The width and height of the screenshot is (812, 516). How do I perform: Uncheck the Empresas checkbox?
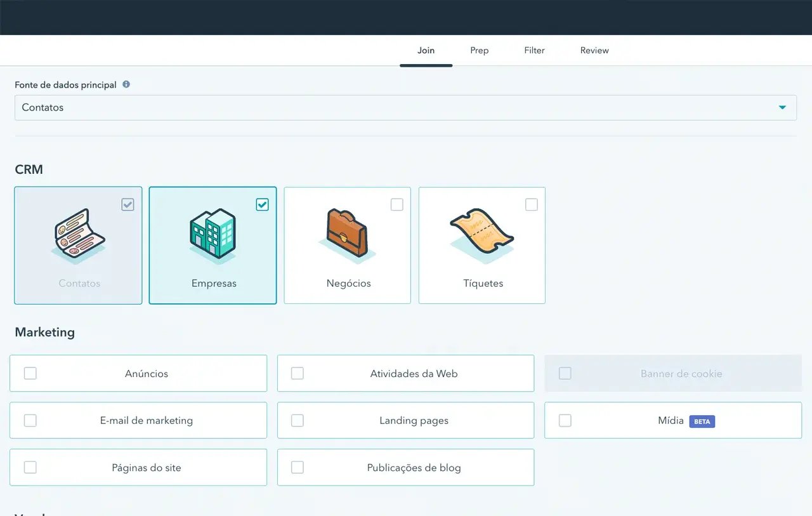(x=262, y=204)
